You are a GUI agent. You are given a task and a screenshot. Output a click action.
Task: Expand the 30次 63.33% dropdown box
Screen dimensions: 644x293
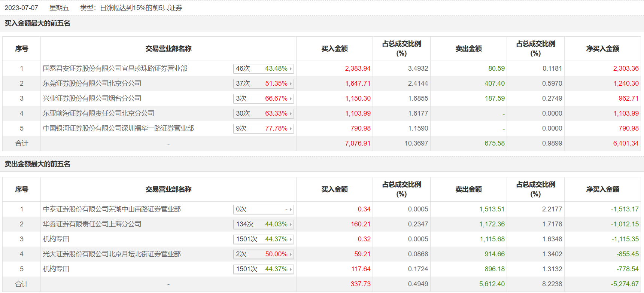click(263, 113)
